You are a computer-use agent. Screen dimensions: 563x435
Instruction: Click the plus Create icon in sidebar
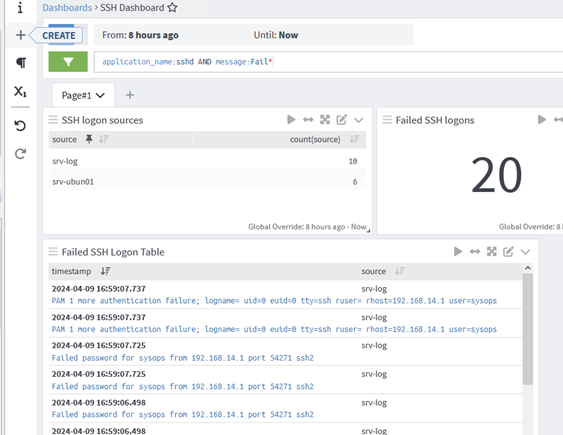[20, 35]
